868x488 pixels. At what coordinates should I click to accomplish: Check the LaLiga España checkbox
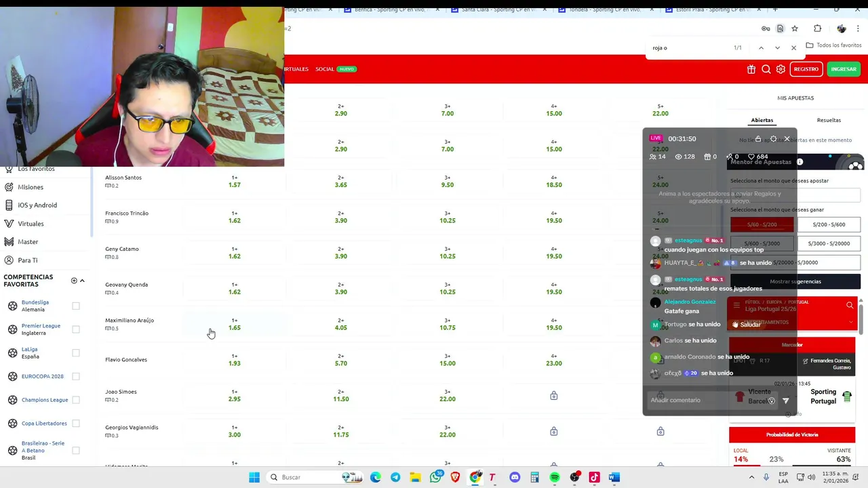point(76,353)
